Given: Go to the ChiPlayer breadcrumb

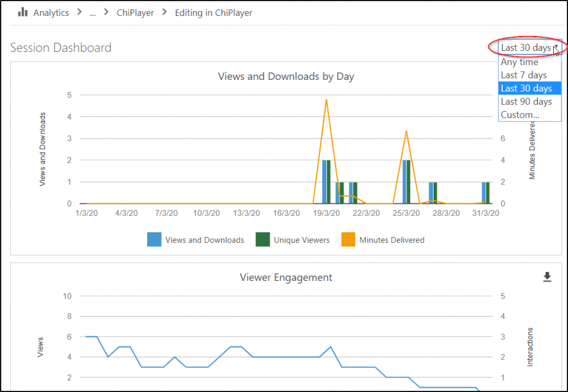Looking at the screenshot, I should coord(135,12).
